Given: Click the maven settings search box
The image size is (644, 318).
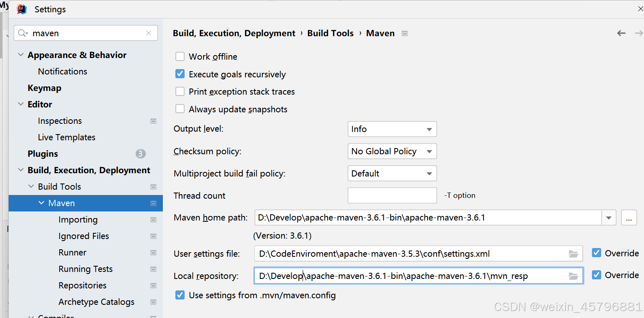Looking at the screenshot, I should pos(86,33).
